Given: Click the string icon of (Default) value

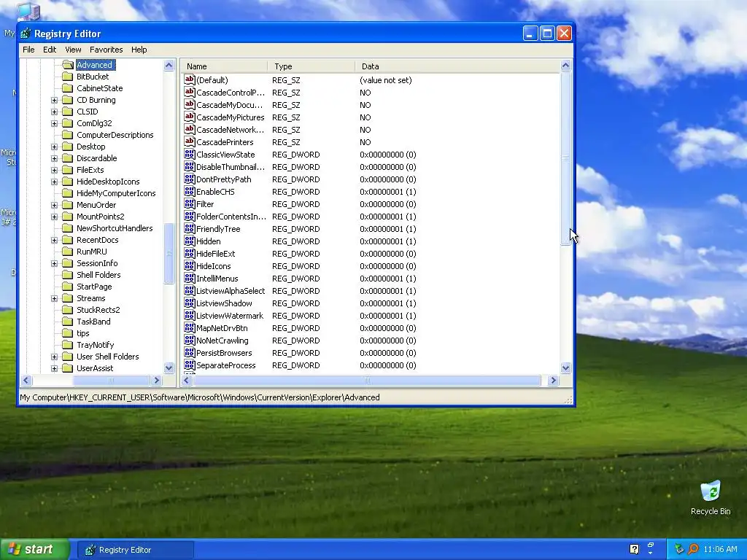Looking at the screenshot, I should (190, 79).
